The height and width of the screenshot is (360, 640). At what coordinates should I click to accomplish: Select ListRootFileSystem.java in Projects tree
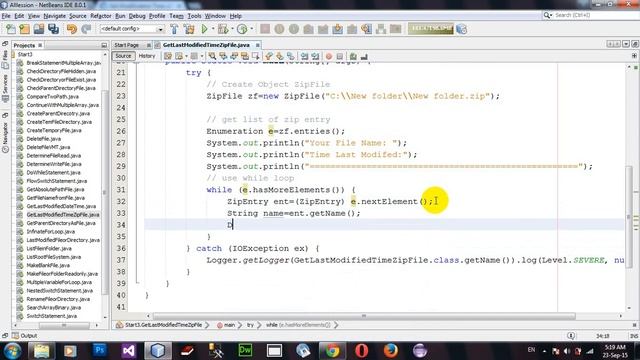point(53,257)
